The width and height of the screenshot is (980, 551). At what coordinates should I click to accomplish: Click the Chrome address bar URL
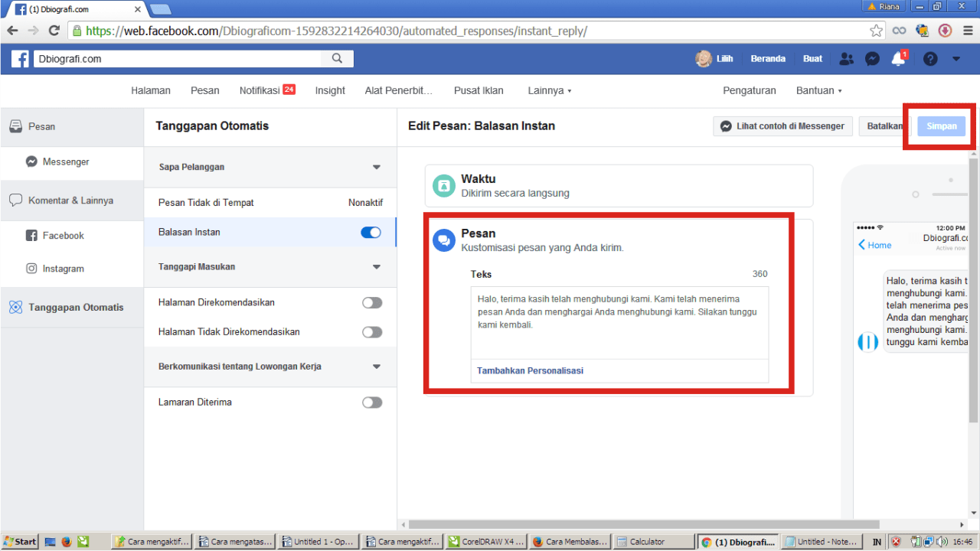(x=337, y=31)
